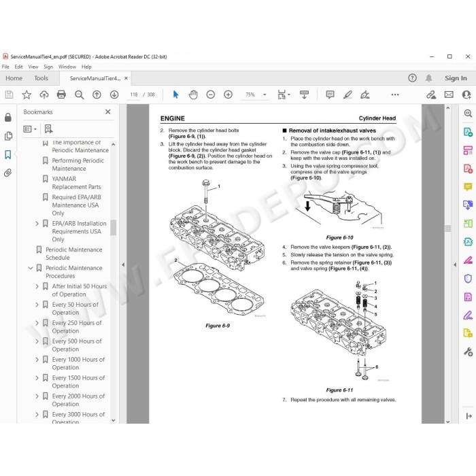The height and width of the screenshot is (476, 476).
Task: Zoom out with minus icon
Action: [210, 95]
